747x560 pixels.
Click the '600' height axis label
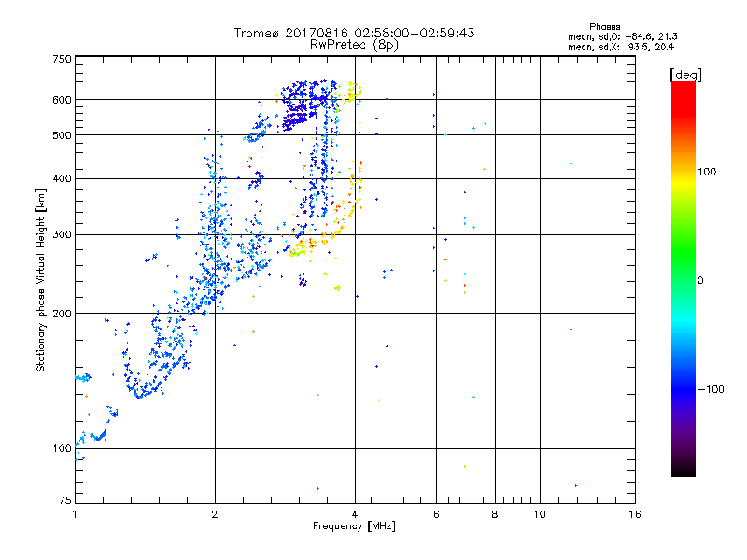pos(62,100)
